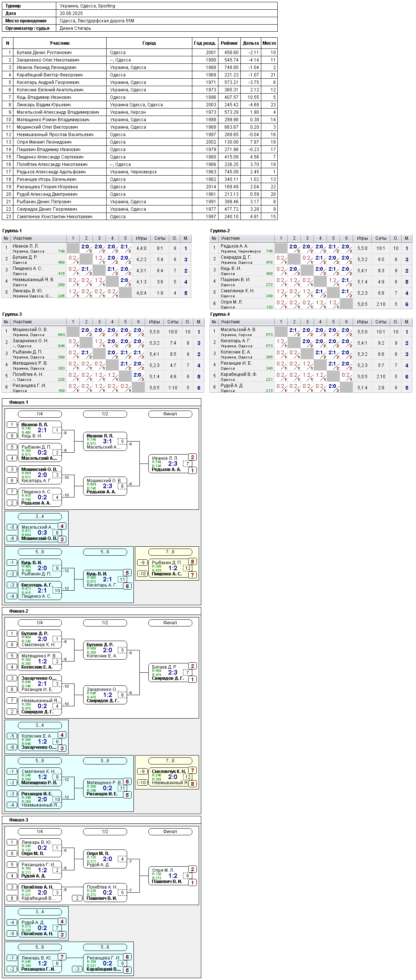Select participant 'Карабецкий Виктор Феворович'
The height and width of the screenshot is (980, 416).
(50, 75)
